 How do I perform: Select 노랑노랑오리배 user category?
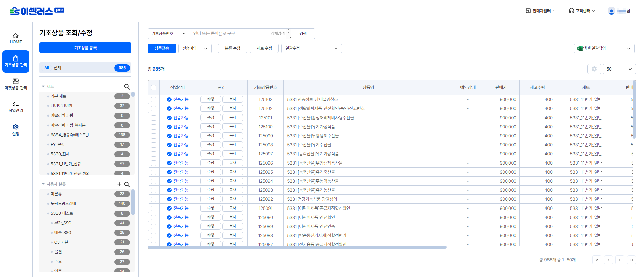click(63, 204)
